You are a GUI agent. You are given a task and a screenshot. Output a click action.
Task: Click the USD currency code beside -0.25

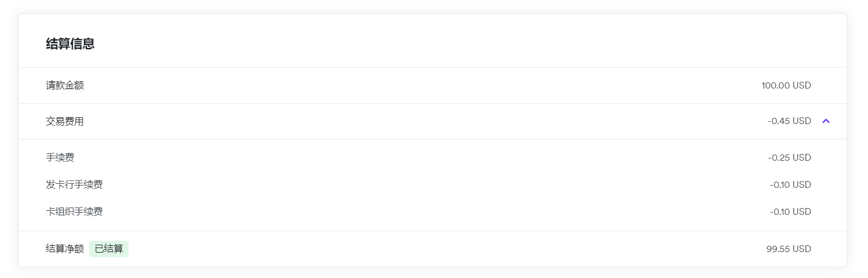tap(801, 158)
